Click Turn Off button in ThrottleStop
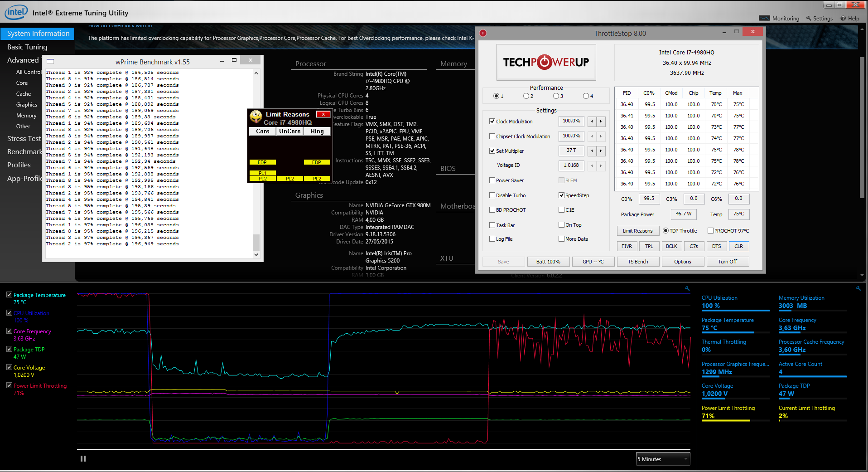 click(x=728, y=262)
